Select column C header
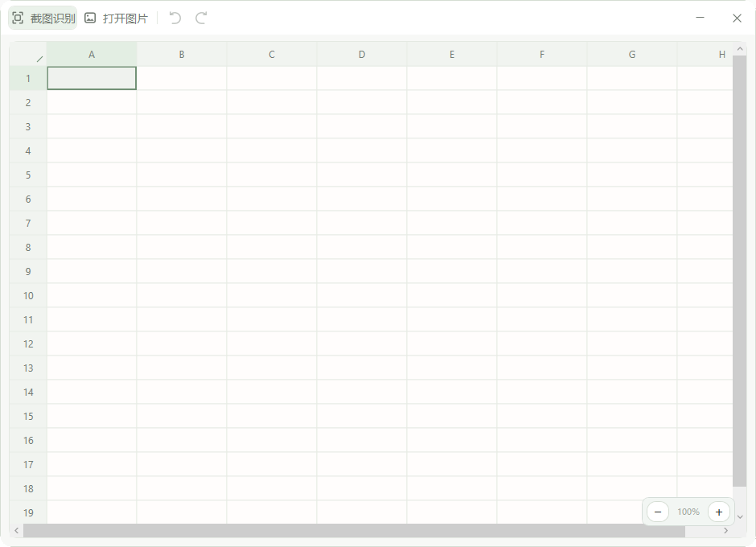The height and width of the screenshot is (547, 756). (x=272, y=54)
